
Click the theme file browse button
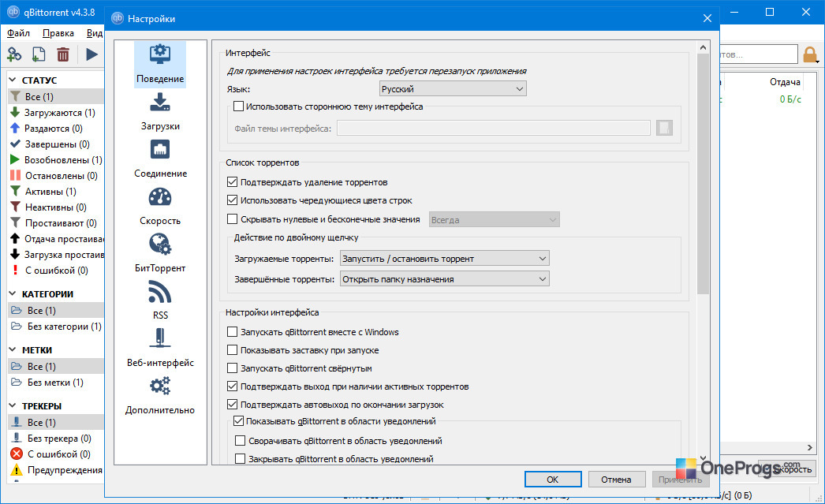(x=664, y=128)
